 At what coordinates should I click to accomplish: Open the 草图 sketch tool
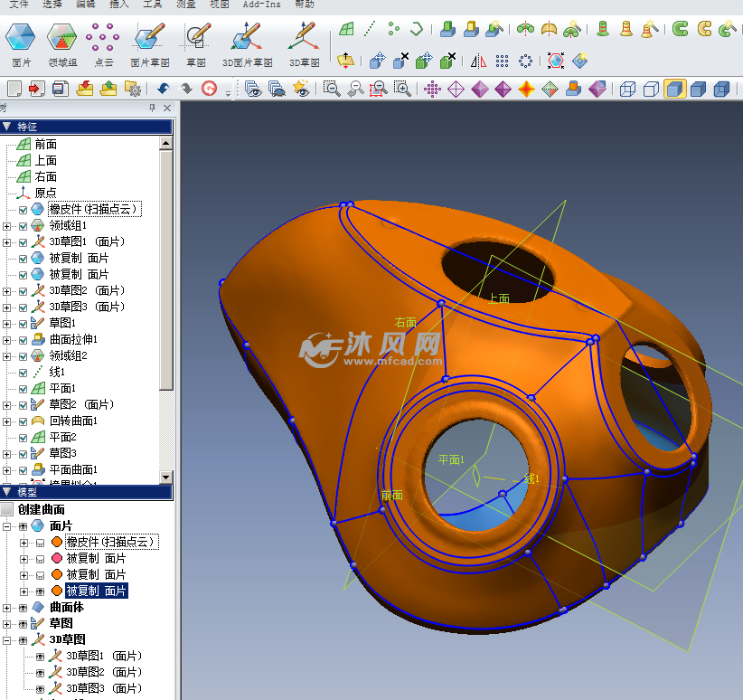coord(196,39)
